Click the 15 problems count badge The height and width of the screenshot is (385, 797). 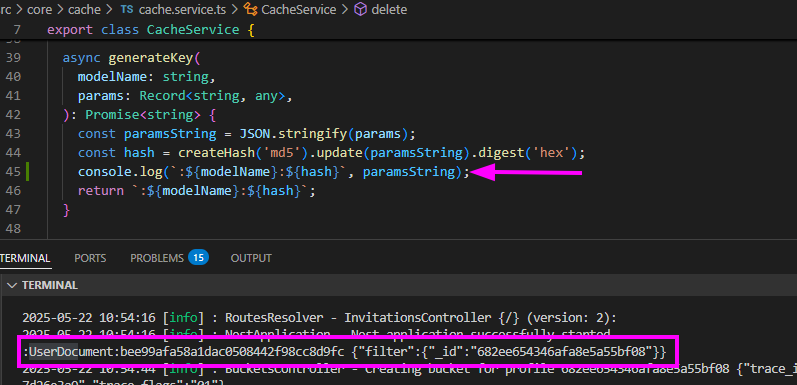pos(198,257)
